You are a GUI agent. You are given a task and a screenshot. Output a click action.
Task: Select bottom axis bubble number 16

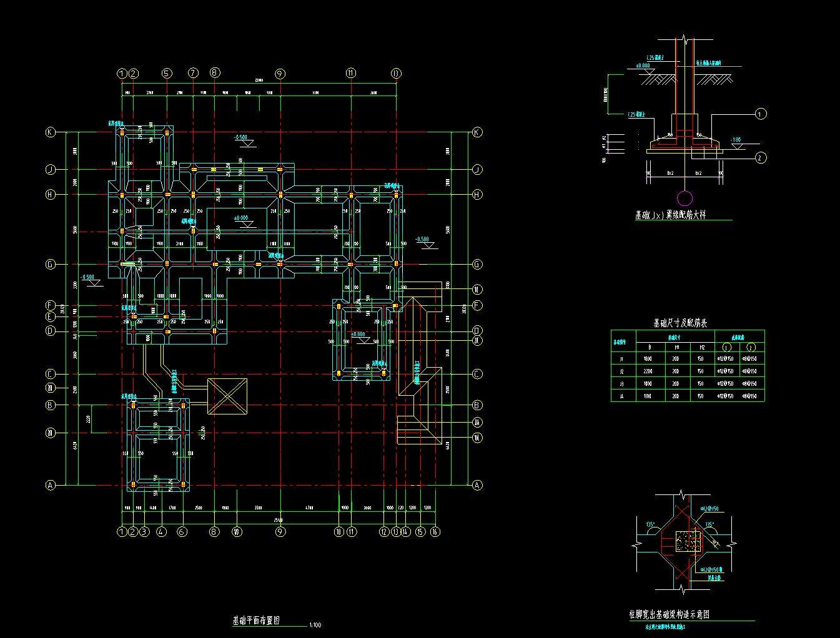(435, 532)
